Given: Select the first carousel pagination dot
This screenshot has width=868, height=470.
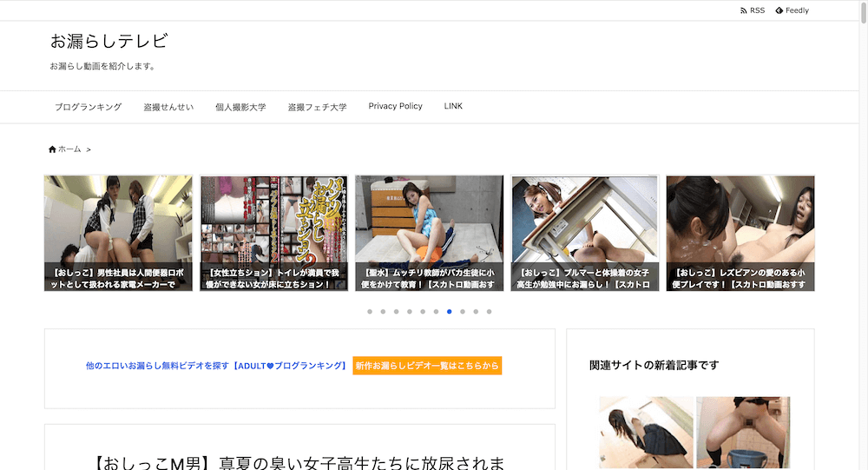Looking at the screenshot, I should tap(370, 311).
